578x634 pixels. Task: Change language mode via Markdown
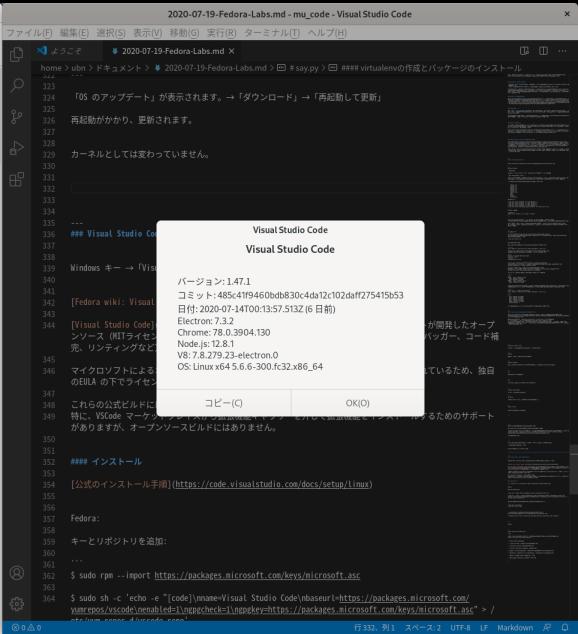click(515, 628)
